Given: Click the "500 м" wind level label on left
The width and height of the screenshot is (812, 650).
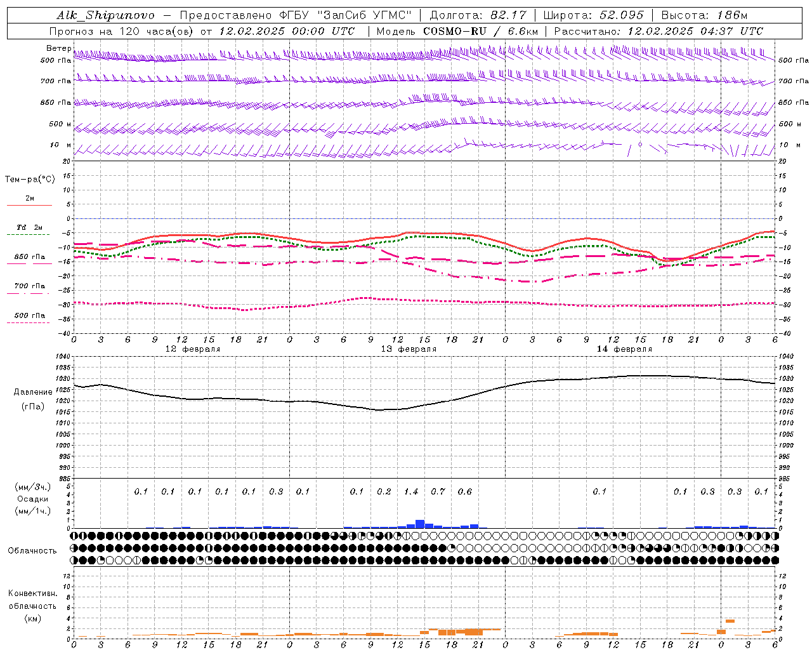Looking at the screenshot, I should pyautogui.click(x=60, y=124).
